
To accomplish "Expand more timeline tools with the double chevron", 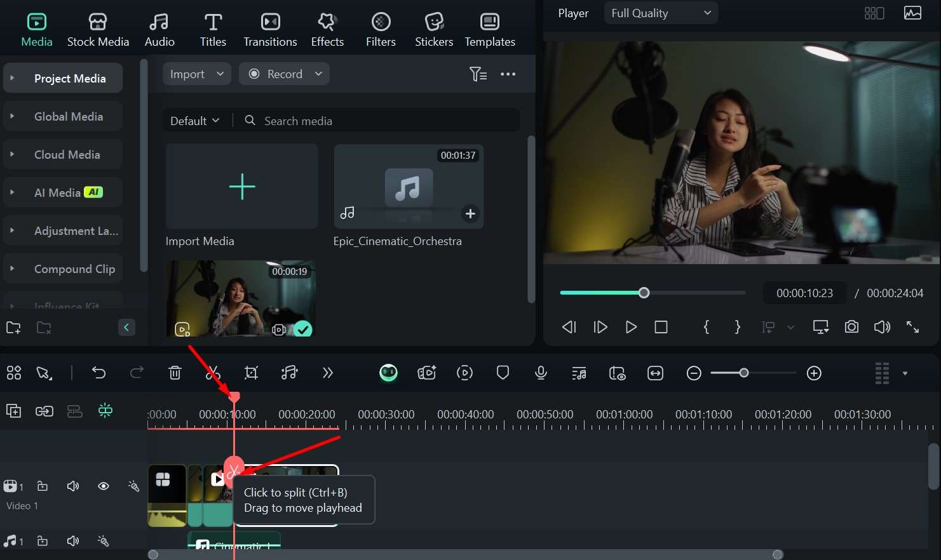I will [x=327, y=373].
